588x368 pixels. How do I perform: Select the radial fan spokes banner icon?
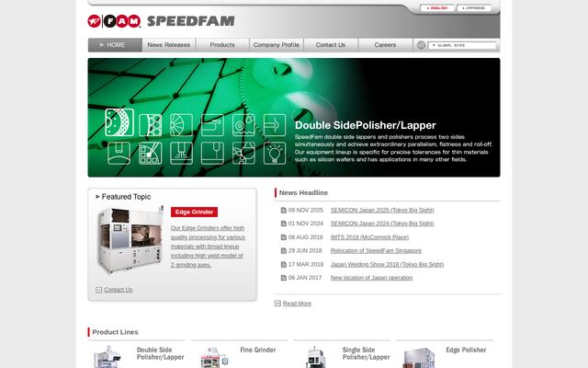click(x=181, y=125)
